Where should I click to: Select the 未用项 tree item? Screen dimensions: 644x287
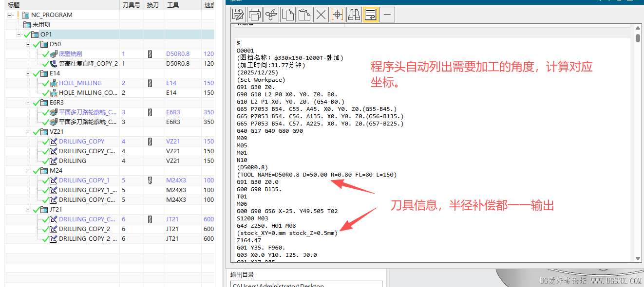pyautogui.click(x=41, y=24)
